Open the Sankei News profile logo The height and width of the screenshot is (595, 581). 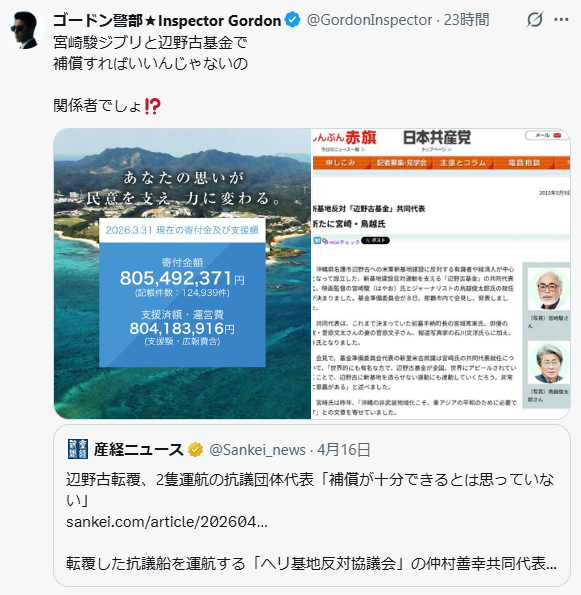pos(78,449)
